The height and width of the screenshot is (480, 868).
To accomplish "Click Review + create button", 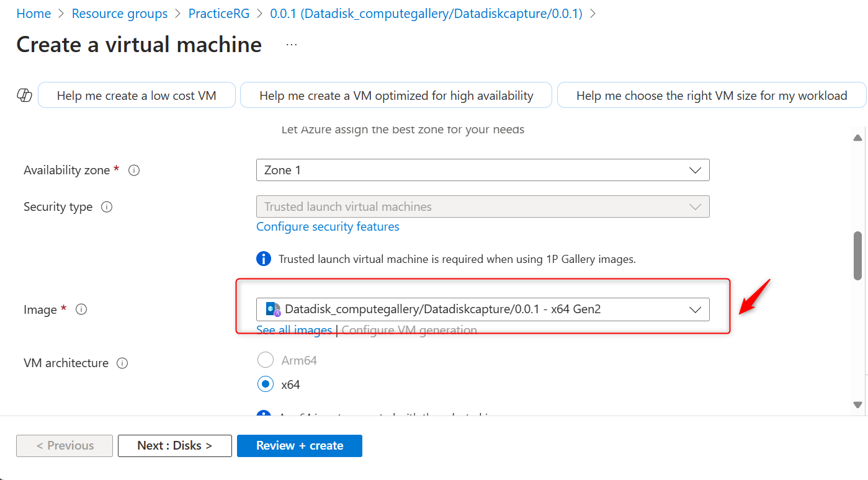I will tap(300, 446).
